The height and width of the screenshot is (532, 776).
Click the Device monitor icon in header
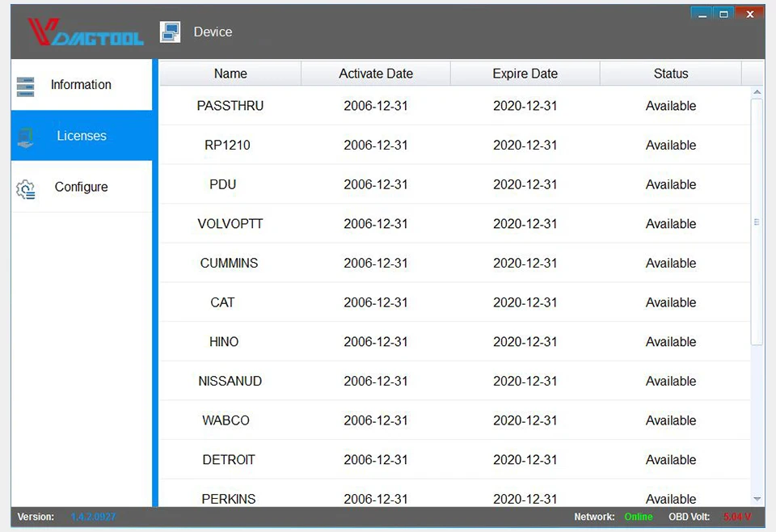(171, 32)
